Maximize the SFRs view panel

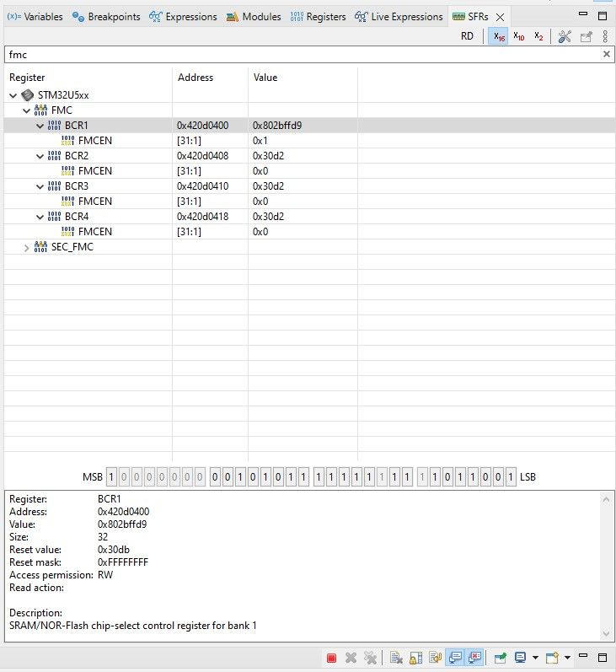pos(603,16)
